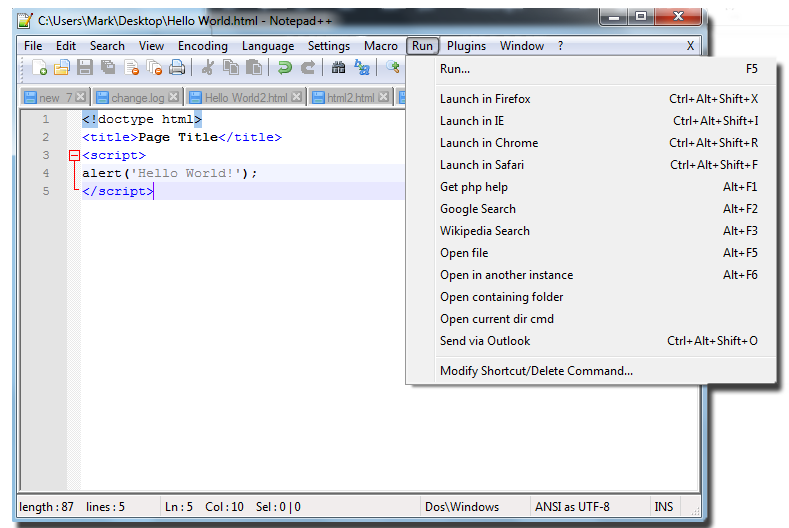Click the Paste clipboard icon

[x=254, y=67]
